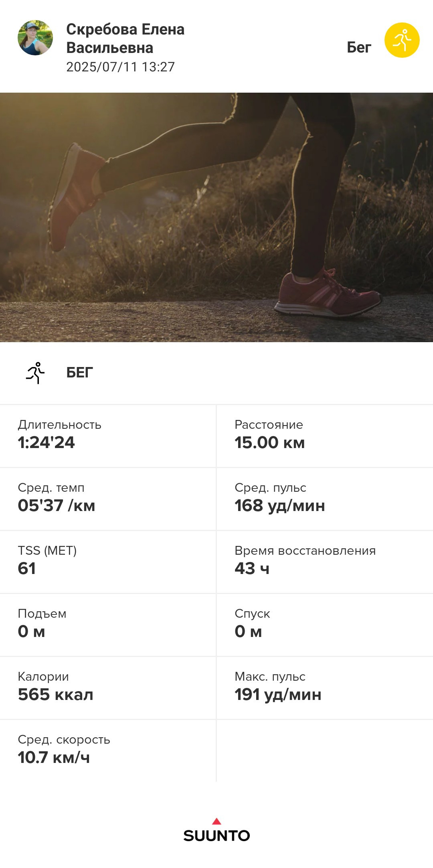
Task: Click the Макс. пульс 191 уд/мин cell
Action: pos(325,688)
